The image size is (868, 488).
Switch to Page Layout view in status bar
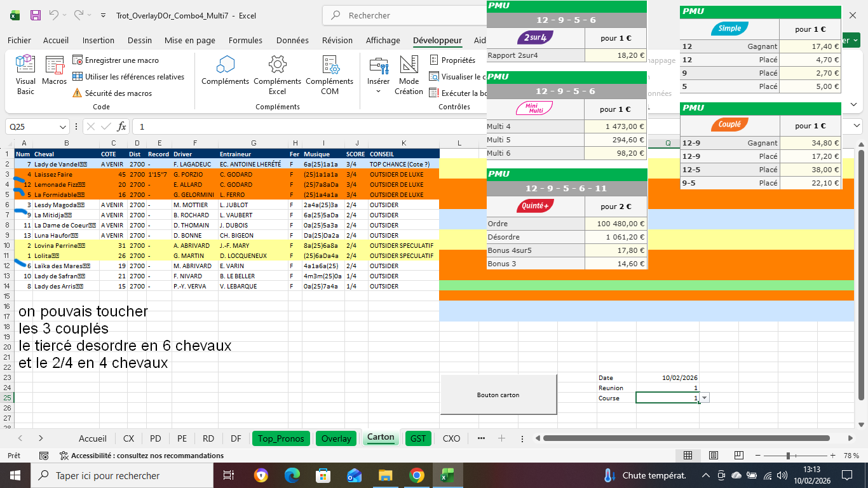(713, 456)
